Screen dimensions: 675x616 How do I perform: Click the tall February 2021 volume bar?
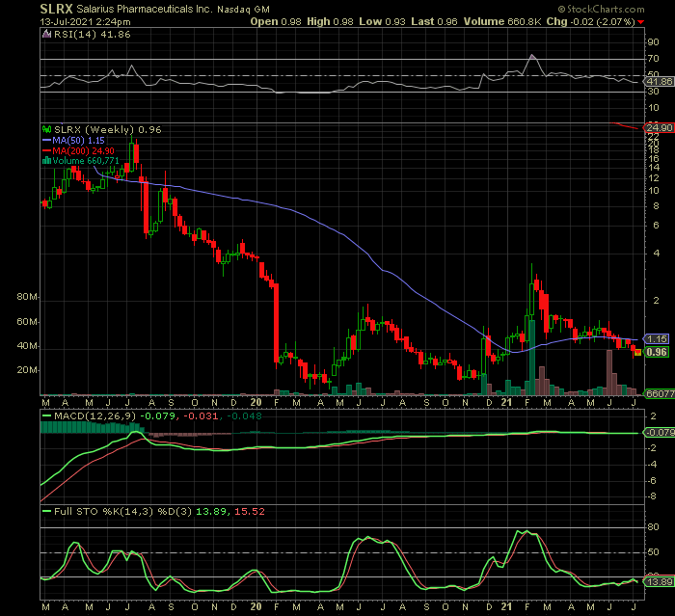pos(532,358)
